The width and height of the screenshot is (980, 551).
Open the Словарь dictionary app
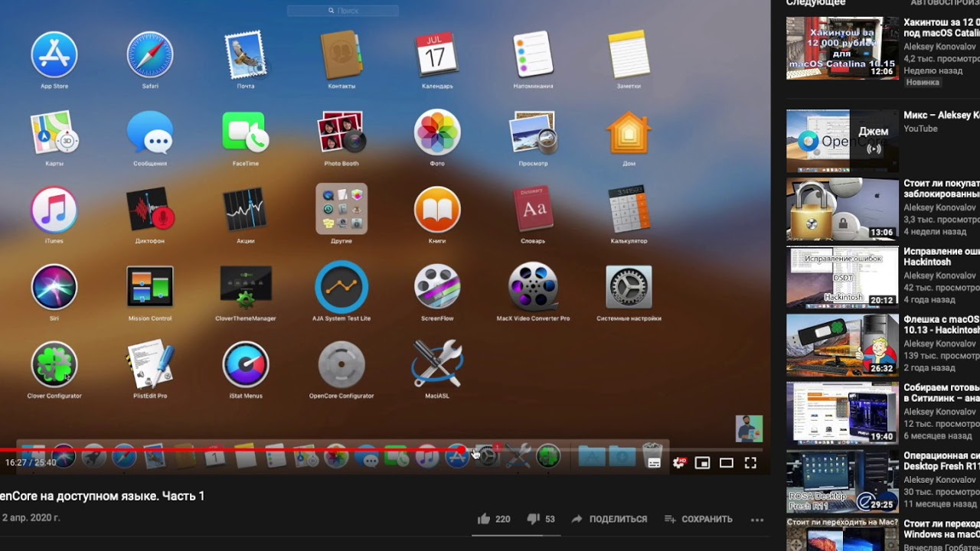click(533, 210)
